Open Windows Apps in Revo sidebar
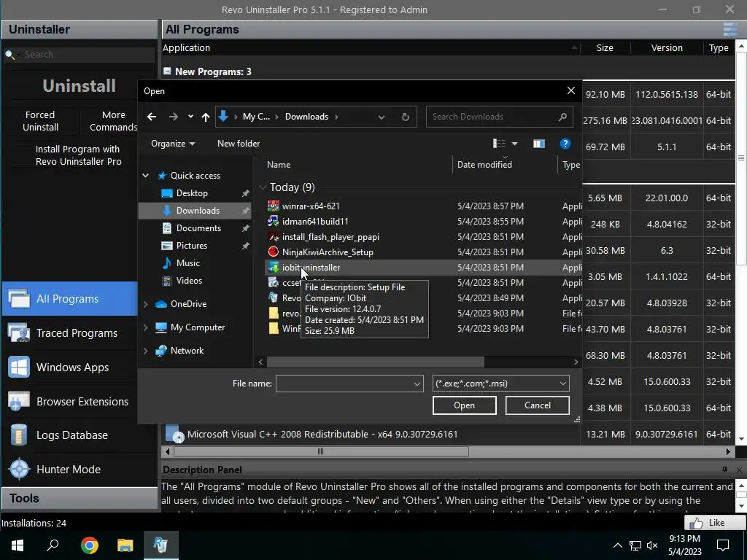Viewport: 747px width, 560px height. pyautogui.click(x=69, y=367)
